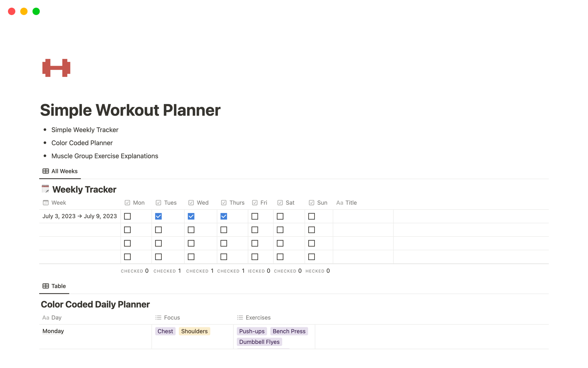The width and height of the screenshot is (588, 368).
Task: Click the empty Title cell of the first row
Action: pos(363,216)
